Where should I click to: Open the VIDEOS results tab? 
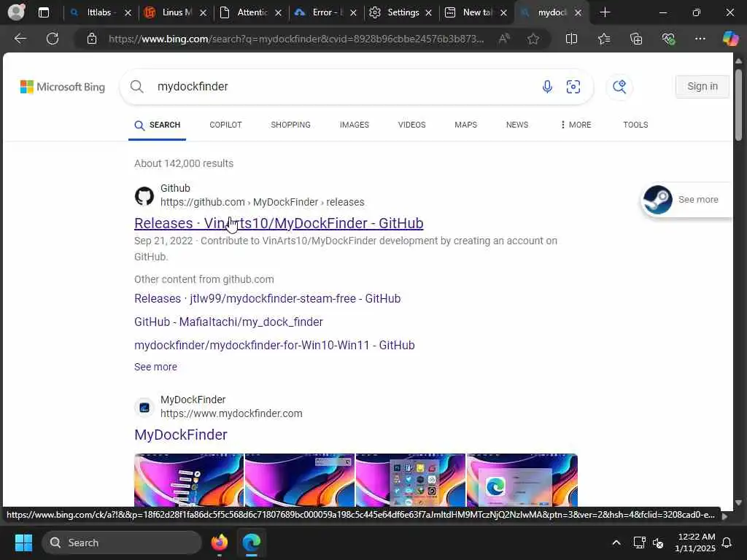(x=411, y=125)
